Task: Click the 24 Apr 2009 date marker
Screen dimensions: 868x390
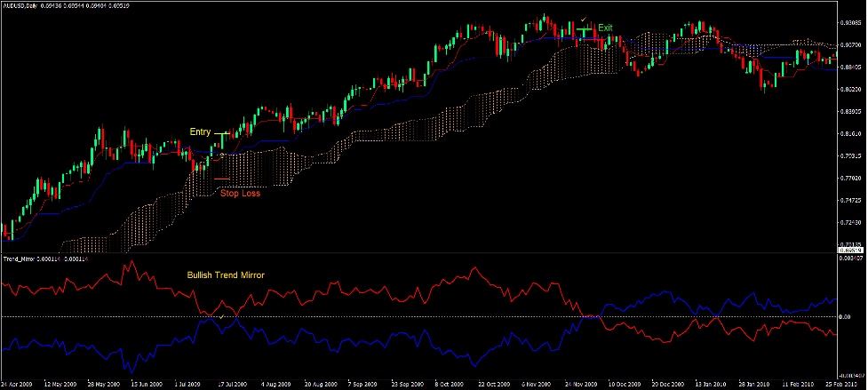Action: tap(18, 385)
